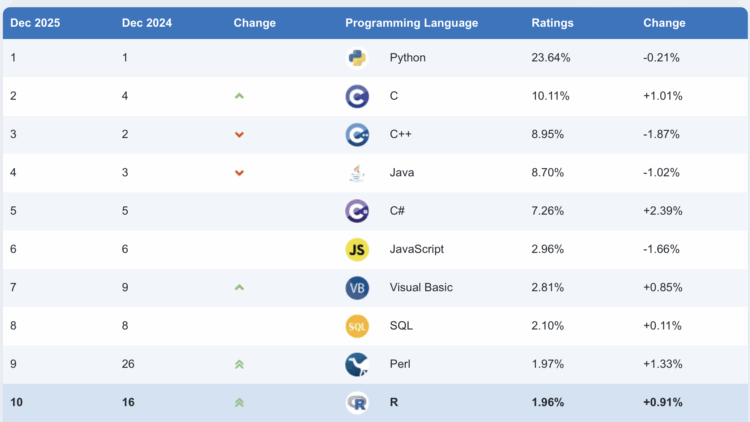Click the Ratings column header
Image resolution: width=750 pixels, height=422 pixels.
pos(551,23)
